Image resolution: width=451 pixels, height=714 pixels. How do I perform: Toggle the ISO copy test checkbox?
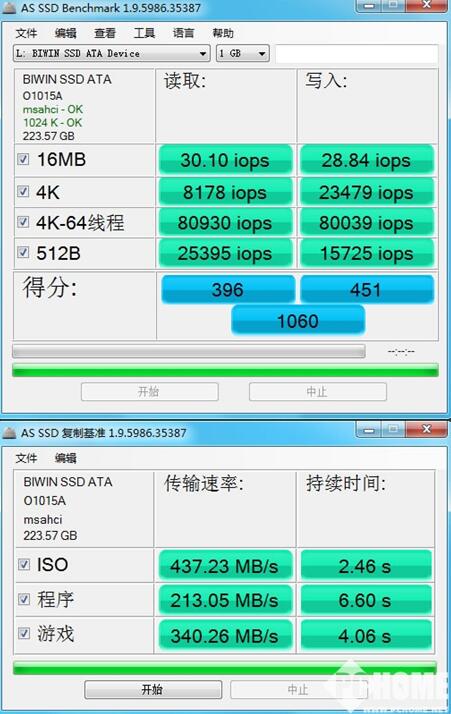tap(24, 565)
